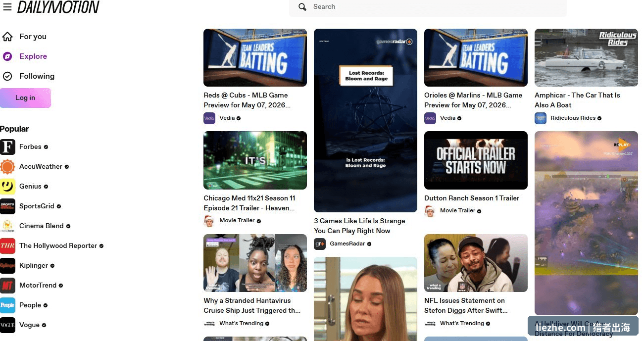This screenshot has height=341, width=644.
Task: Play Lost Records gamesradar video thumbnail
Action: coord(365,120)
